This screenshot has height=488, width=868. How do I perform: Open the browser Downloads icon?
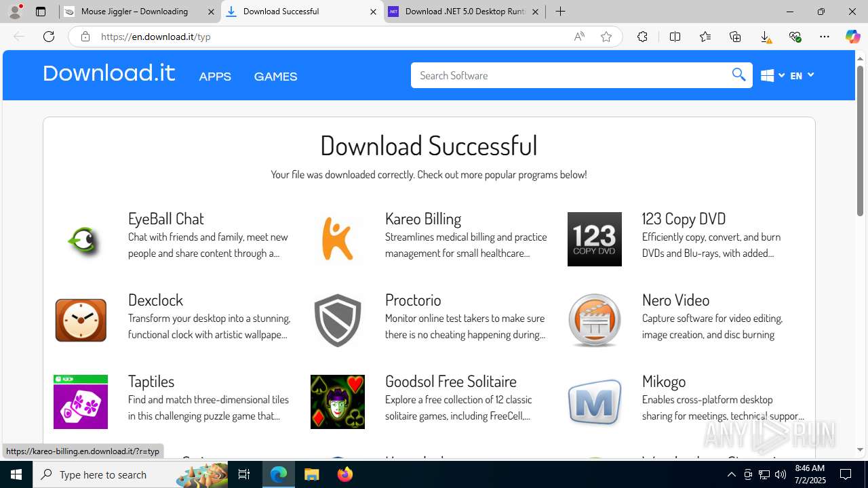point(765,37)
